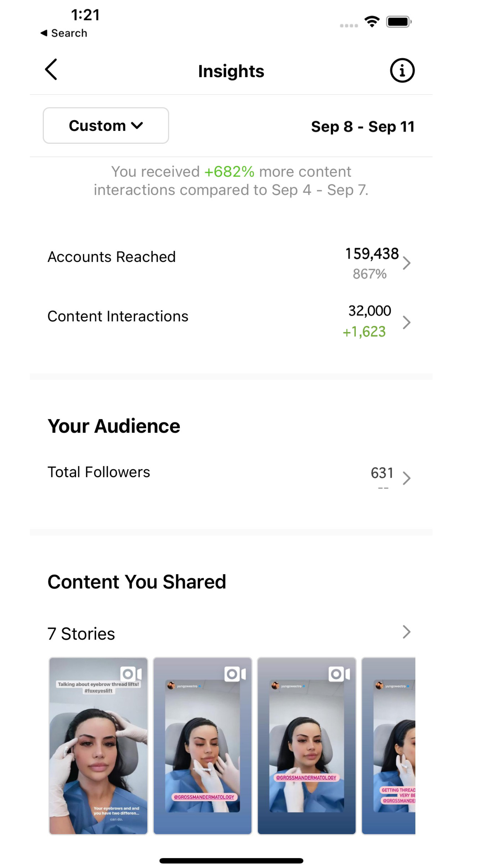This screenshot has height=868, width=488.
Task: Tap the back arrow in Insights header
Action: point(51,70)
